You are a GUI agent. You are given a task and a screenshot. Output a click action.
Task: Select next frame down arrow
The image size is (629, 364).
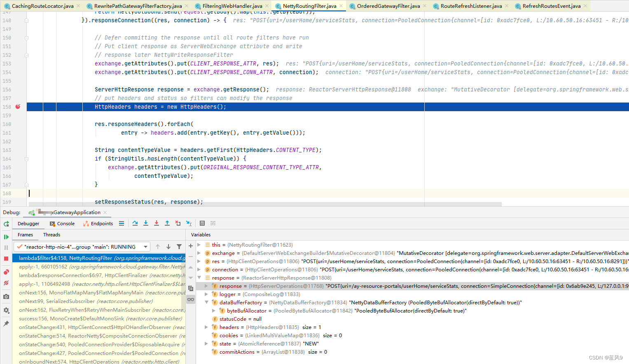pos(168,247)
